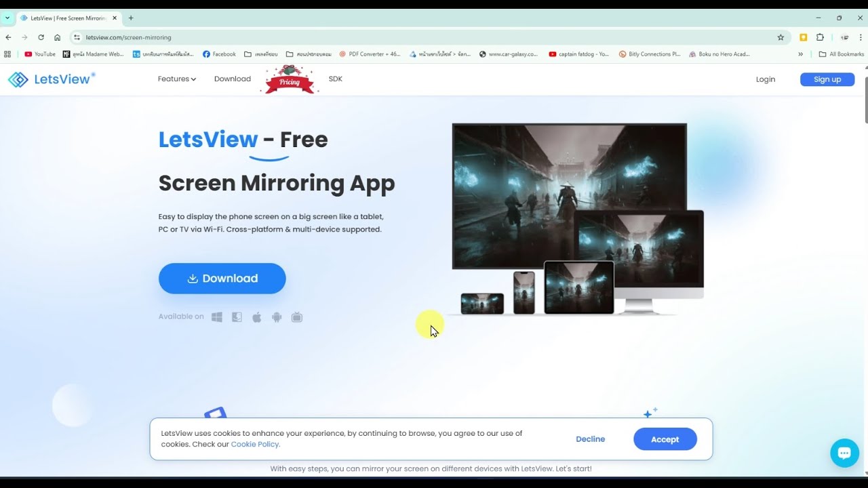Open a new browser tab
Viewport: 868px width, 488px height.
131,18
